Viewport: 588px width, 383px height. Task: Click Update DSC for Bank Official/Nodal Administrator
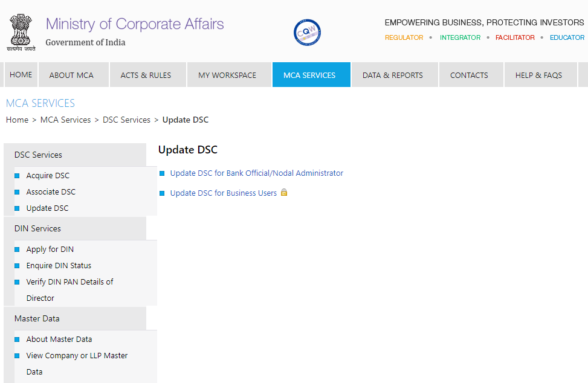256,173
